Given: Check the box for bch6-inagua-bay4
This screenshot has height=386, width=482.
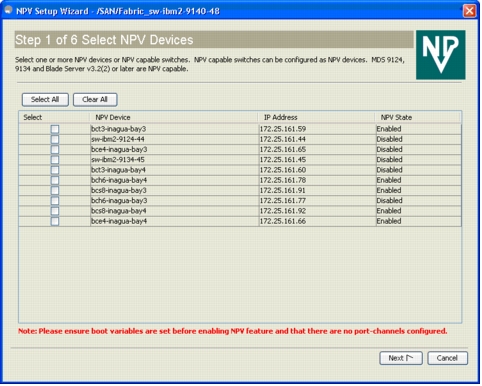Looking at the screenshot, I should (55, 180).
